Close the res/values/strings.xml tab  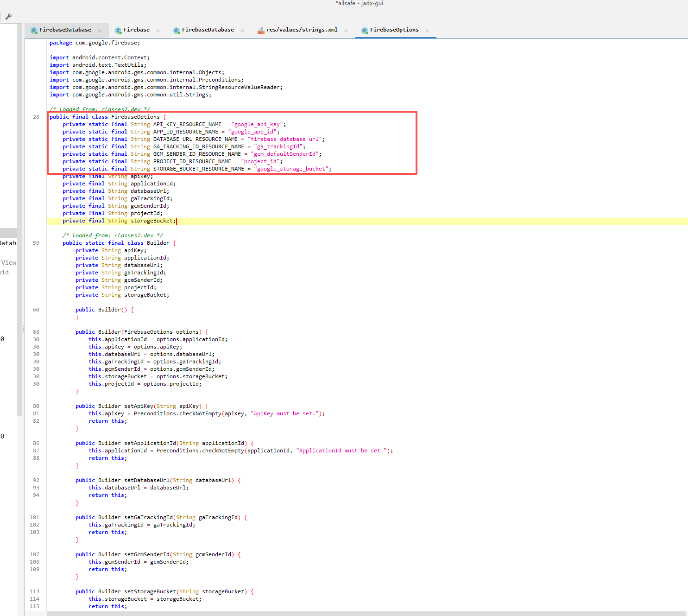click(x=346, y=31)
